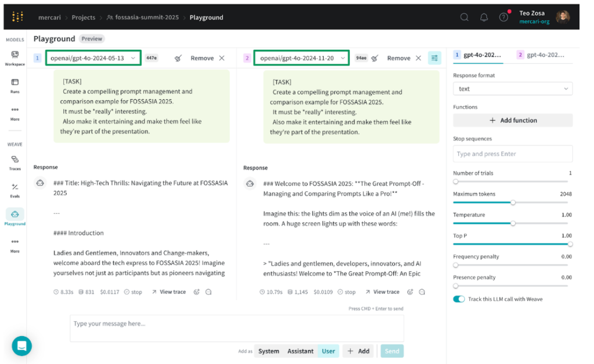This screenshot has width=594, height=364.
Task: Open the search icon in top bar
Action: (464, 17)
